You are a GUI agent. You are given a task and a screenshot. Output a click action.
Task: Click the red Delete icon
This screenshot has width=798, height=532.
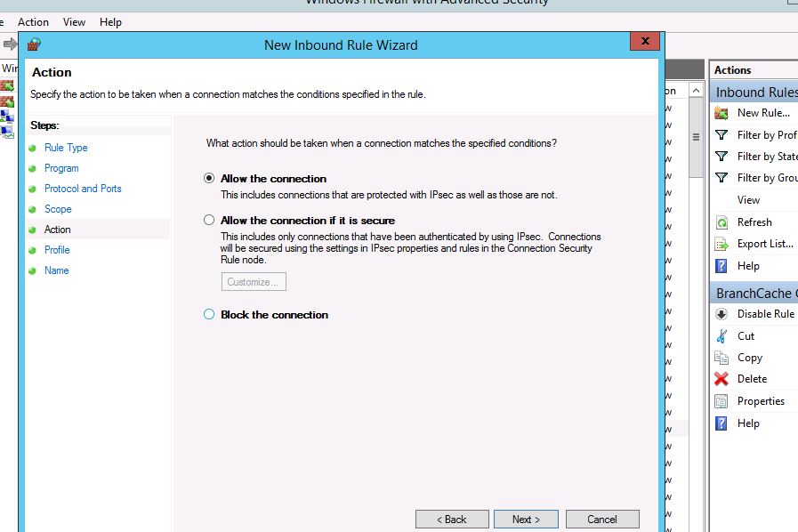coord(721,379)
